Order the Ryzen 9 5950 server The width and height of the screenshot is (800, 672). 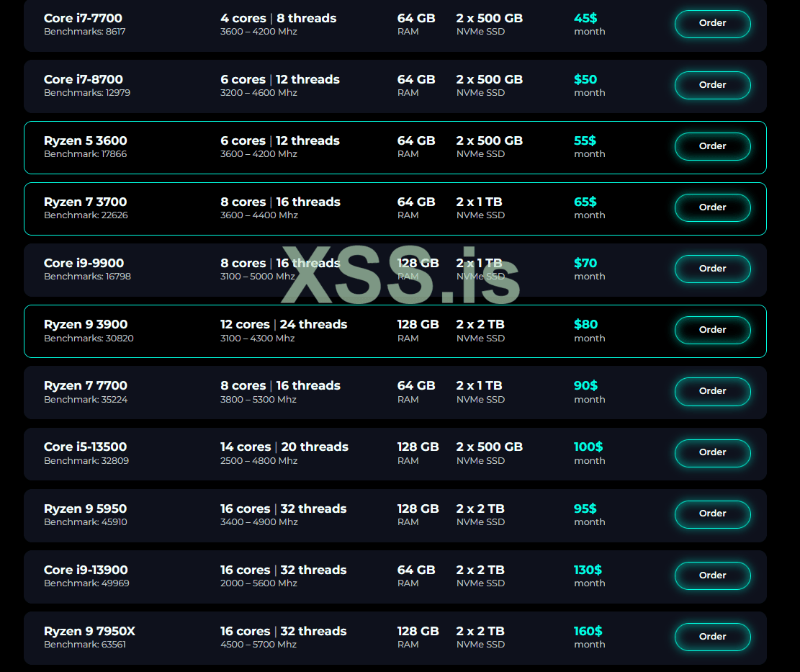pyautogui.click(x=712, y=514)
